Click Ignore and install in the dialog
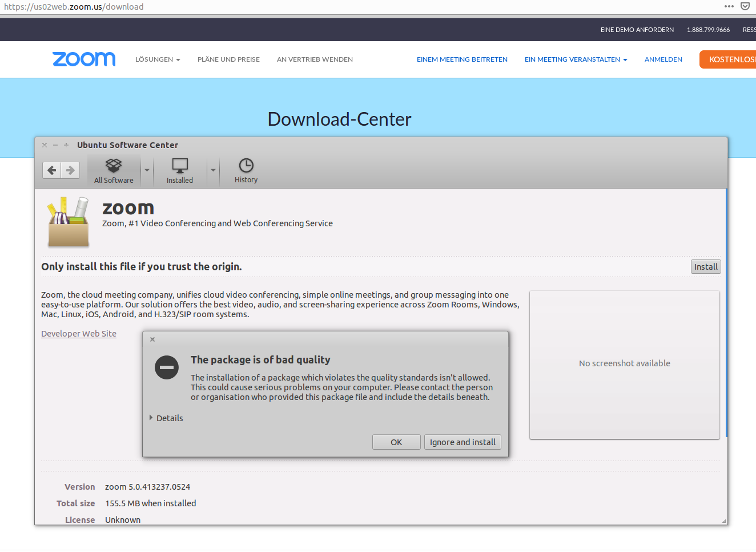Viewport: 756px width, 552px height. coord(463,442)
